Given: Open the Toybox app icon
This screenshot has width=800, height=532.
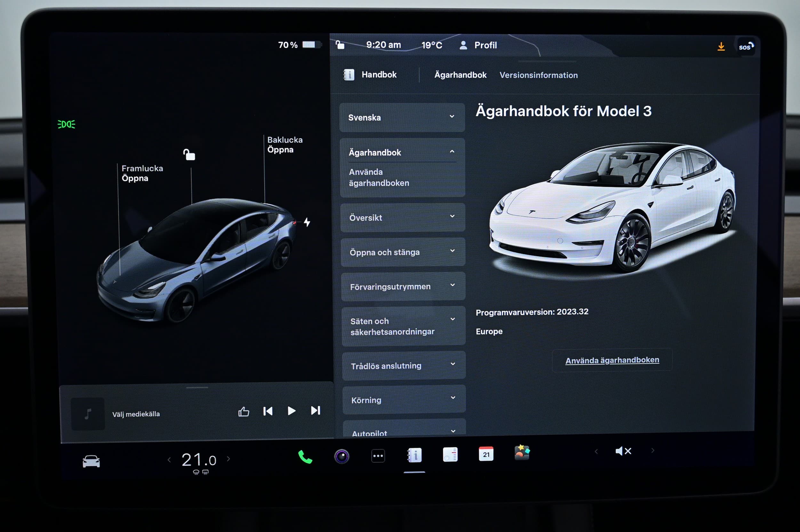Looking at the screenshot, I should pyautogui.click(x=522, y=453).
